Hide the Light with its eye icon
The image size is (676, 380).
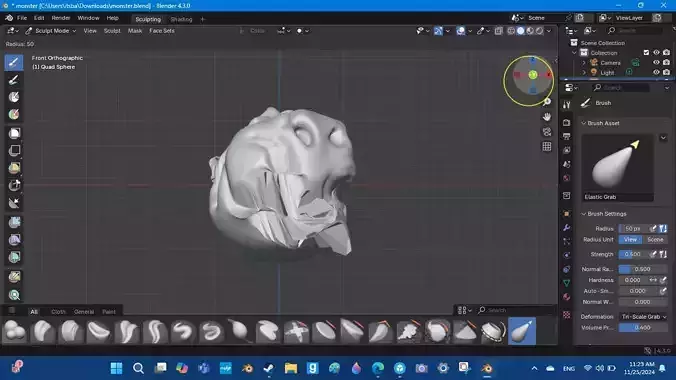(656, 72)
